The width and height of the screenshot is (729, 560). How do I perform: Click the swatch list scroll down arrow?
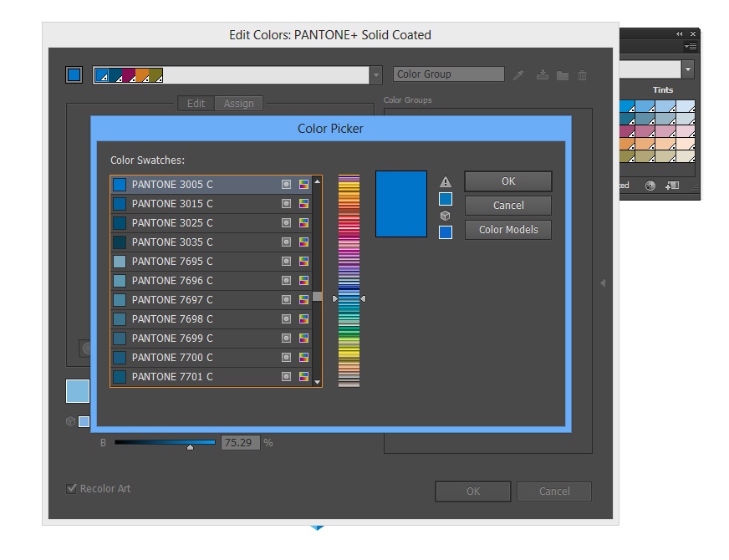point(317,382)
